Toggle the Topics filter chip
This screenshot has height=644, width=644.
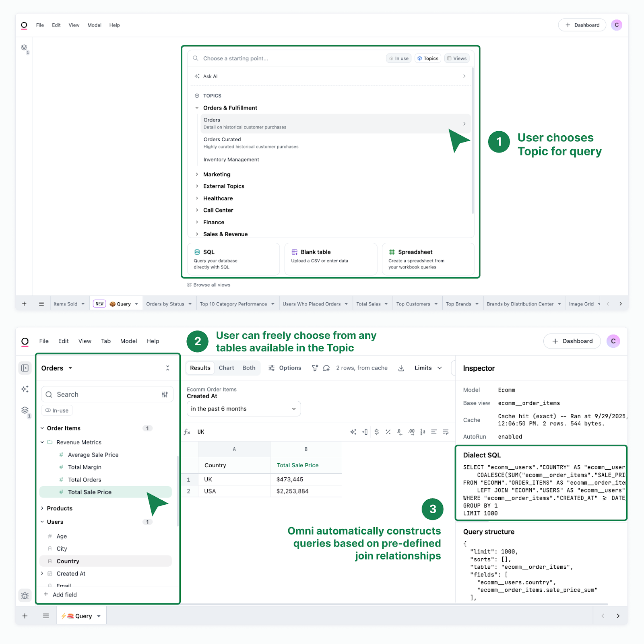[428, 58]
